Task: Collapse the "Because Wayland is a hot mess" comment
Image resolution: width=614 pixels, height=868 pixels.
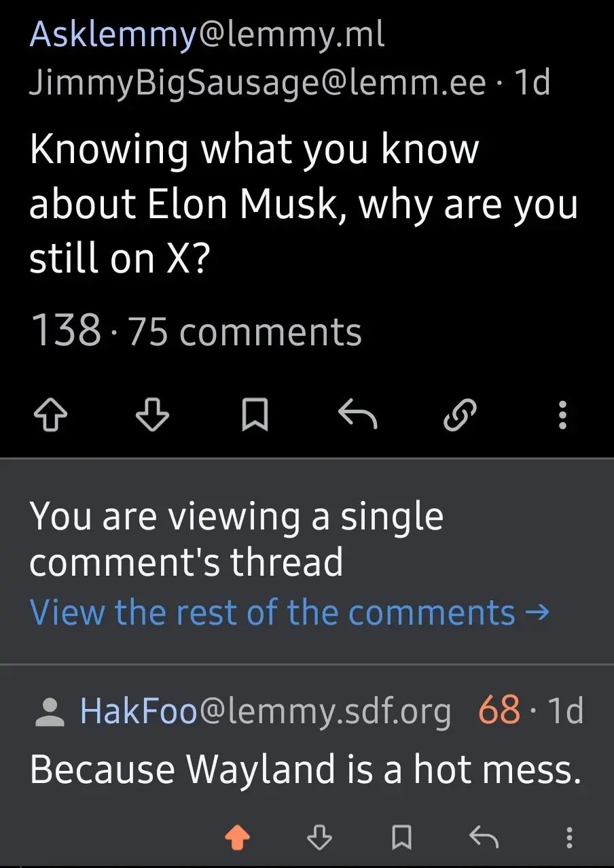Action: [306, 769]
